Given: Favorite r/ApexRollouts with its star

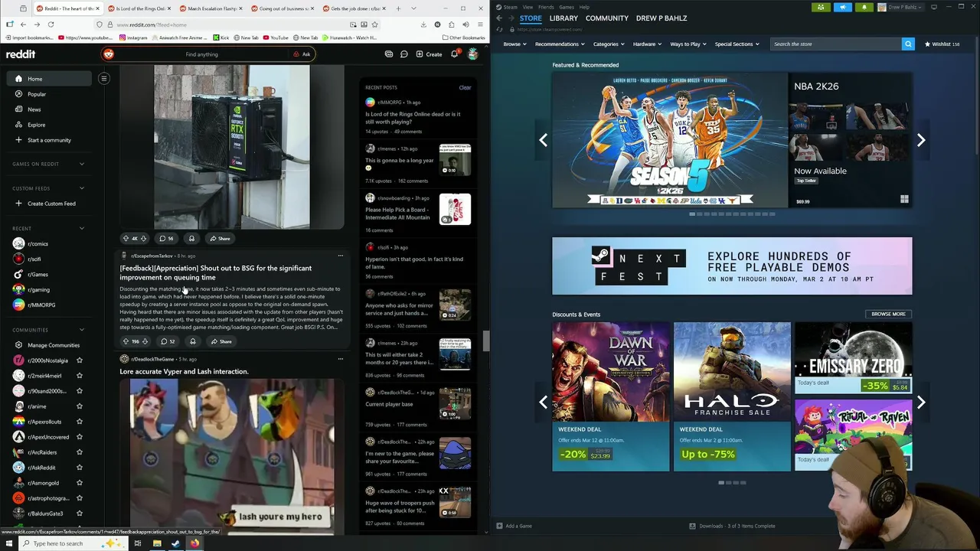Looking at the screenshot, I should (x=80, y=422).
